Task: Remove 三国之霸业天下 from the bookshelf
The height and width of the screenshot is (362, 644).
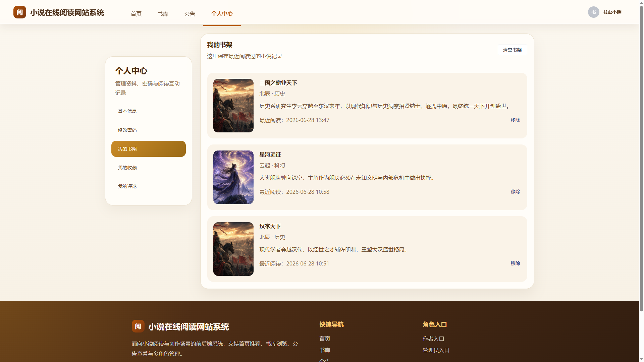Action: [515, 120]
